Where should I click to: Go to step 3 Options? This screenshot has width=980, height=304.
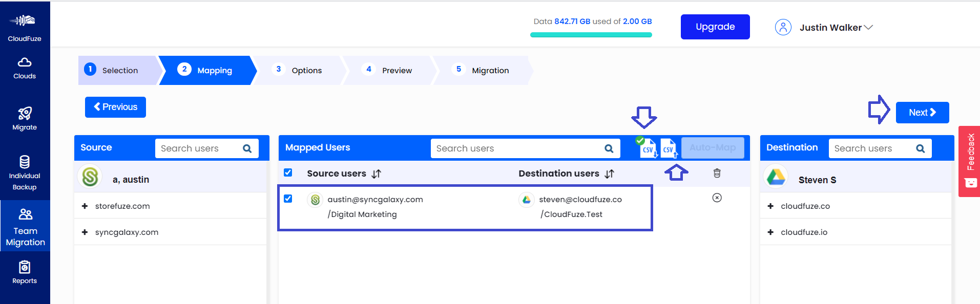(300, 70)
